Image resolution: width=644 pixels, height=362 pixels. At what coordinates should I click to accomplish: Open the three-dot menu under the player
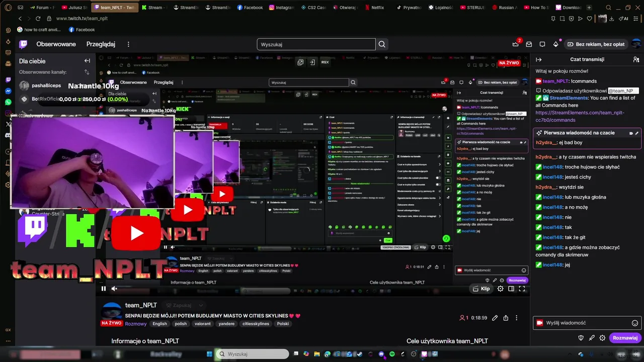click(516, 318)
